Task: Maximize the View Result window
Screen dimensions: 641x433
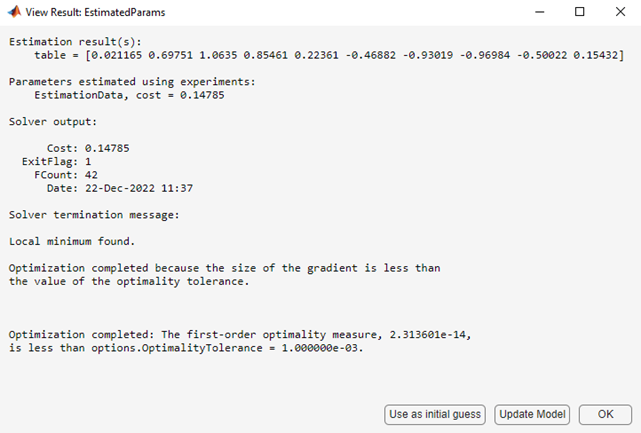Action: pyautogui.click(x=580, y=12)
